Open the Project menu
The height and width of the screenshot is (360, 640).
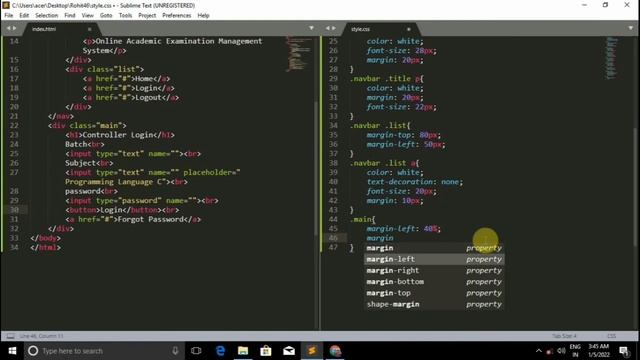point(147,16)
